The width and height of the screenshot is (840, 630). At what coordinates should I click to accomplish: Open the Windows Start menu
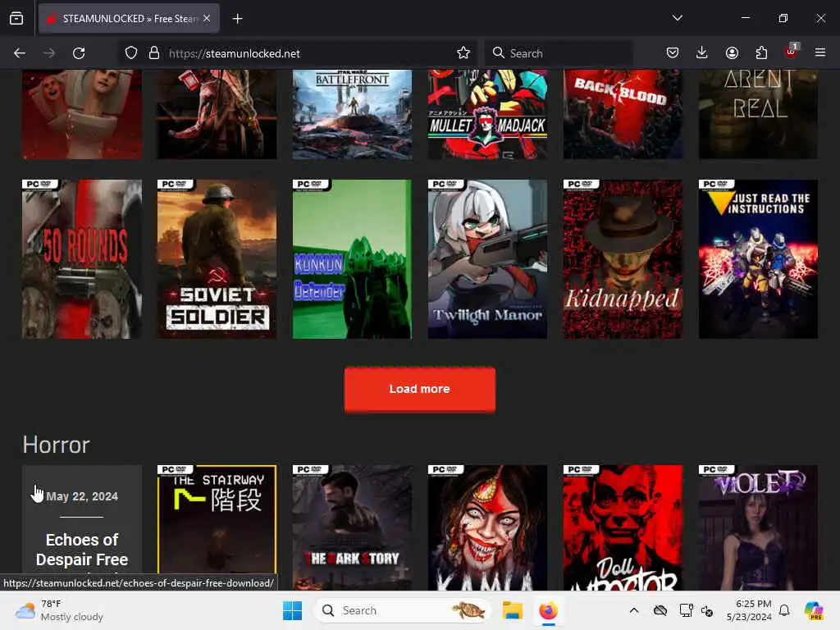click(293, 610)
